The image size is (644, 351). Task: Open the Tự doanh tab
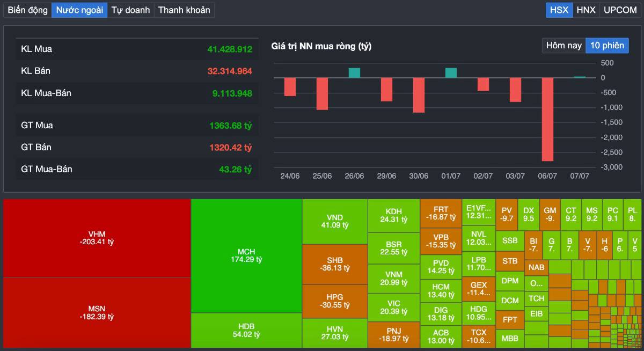pos(130,10)
